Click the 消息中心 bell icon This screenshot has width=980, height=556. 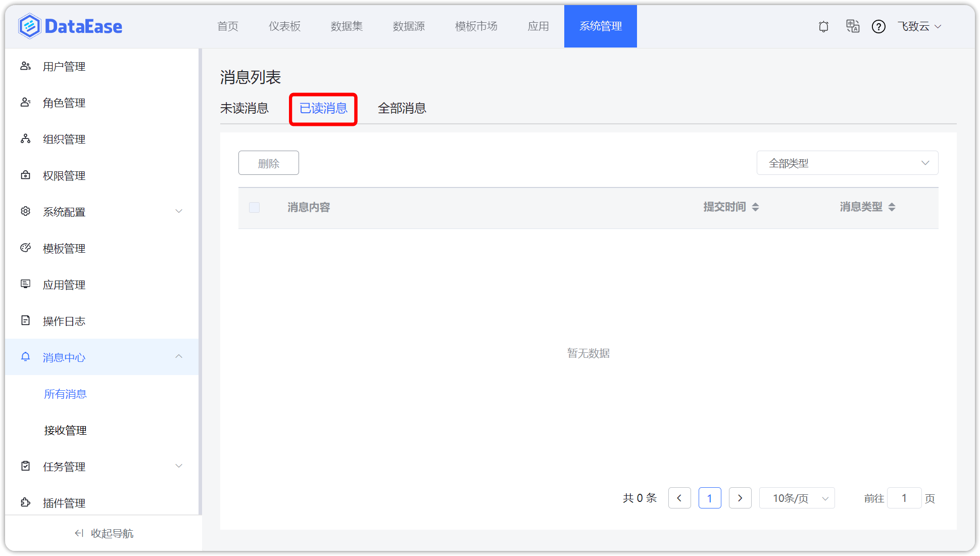tap(25, 357)
